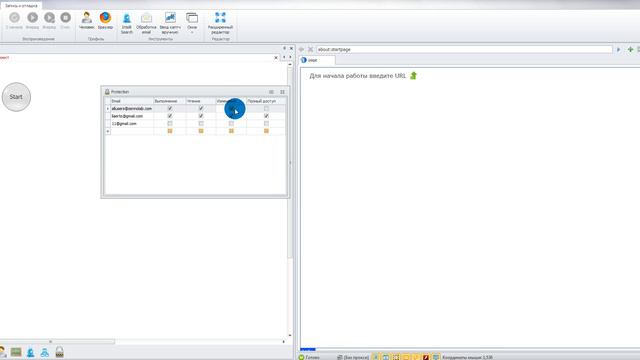Click the play forward button in ribbon
Screen dimensions: 640x360
(x=32, y=18)
